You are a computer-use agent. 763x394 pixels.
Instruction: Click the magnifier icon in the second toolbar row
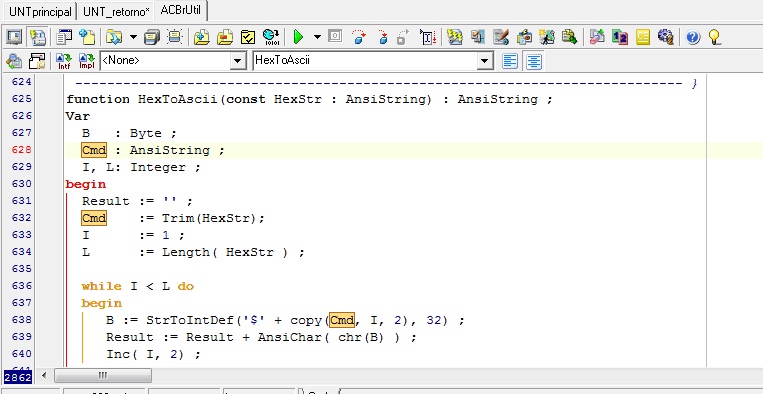tap(14, 61)
